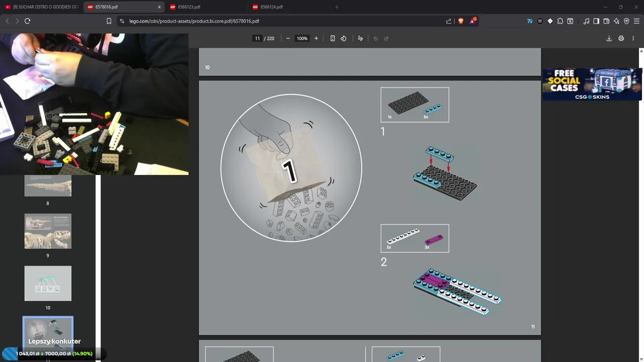Select the PDF draw annotation tool

[360, 38]
